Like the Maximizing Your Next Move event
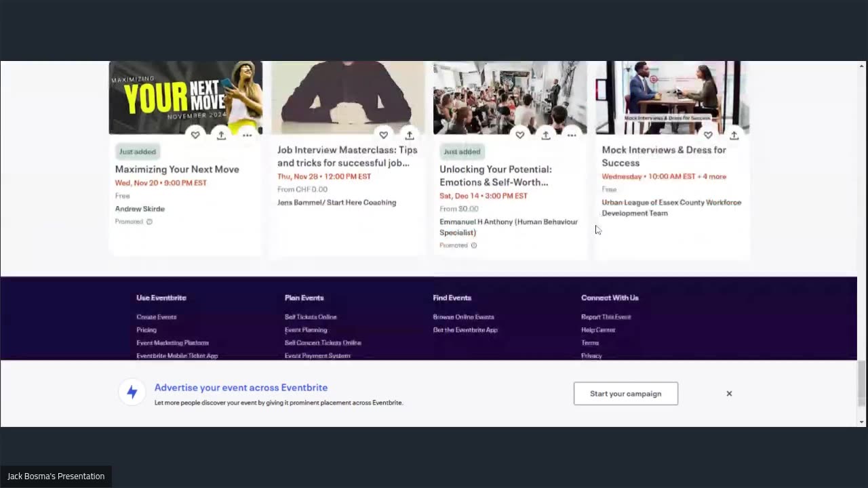Image resolution: width=868 pixels, height=488 pixels. 195,135
